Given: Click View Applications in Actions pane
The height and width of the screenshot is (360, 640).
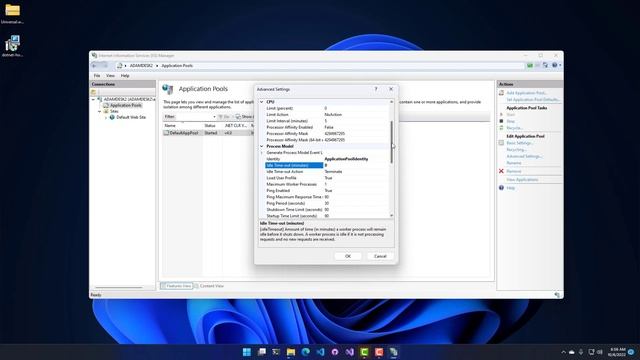Looking at the screenshot, I should coord(522,180).
